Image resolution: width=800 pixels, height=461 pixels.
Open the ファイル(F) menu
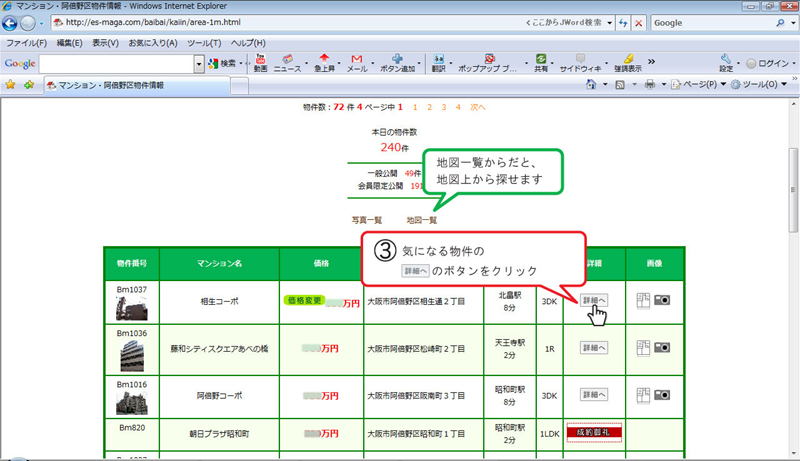coord(26,43)
